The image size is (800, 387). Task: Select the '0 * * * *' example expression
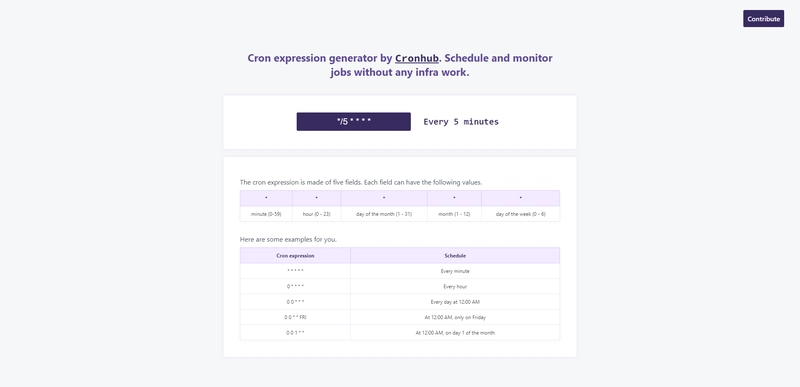pyautogui.click(x=295, y=287)
